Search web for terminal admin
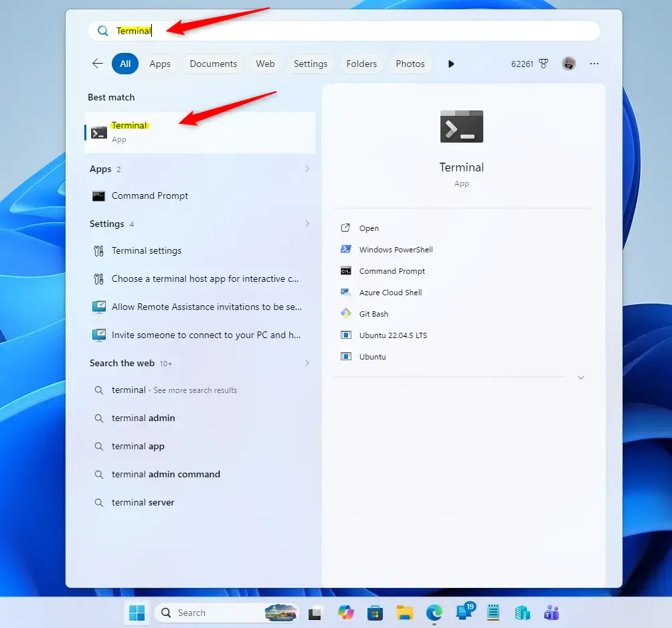The image size is (672, 628). coord(199,418)
